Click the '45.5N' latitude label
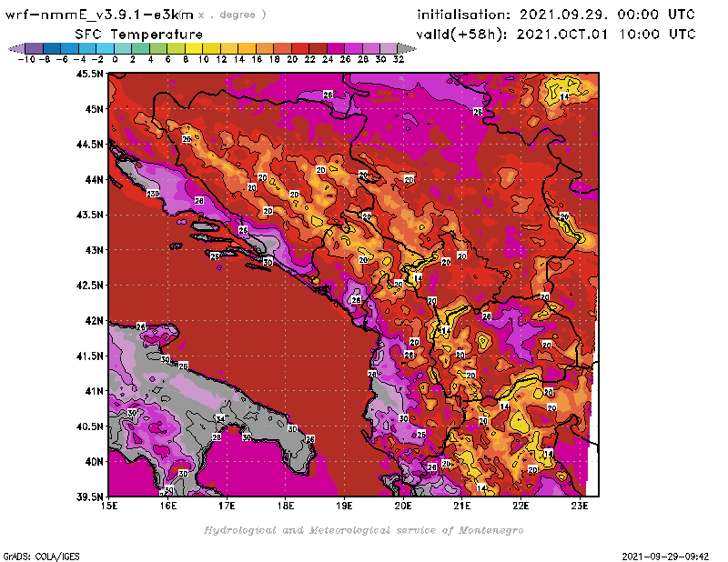The height and width of the screenshot is (562, 728). pos(89,74)
